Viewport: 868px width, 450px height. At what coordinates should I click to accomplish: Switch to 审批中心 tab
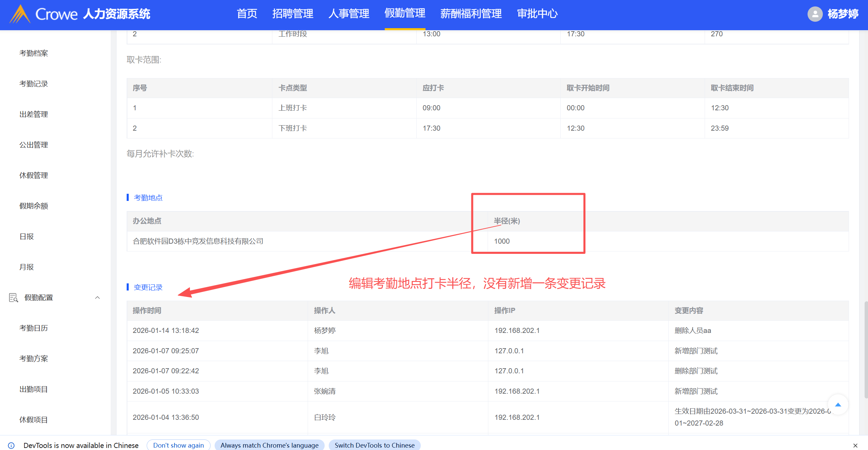pos(537,14)
